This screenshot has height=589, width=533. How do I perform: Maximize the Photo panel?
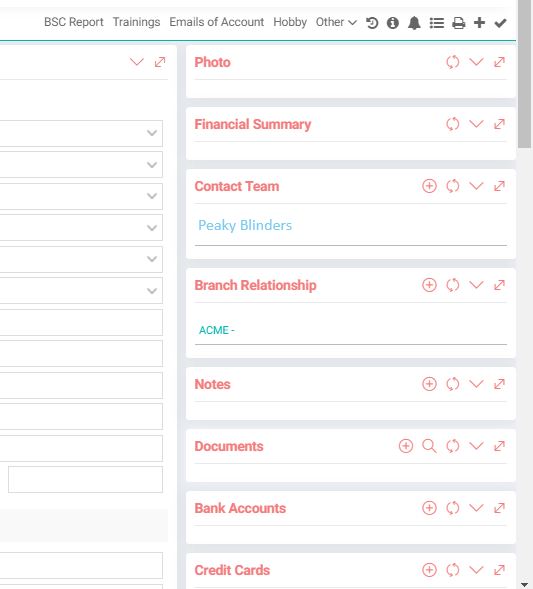tap(499, 62)
